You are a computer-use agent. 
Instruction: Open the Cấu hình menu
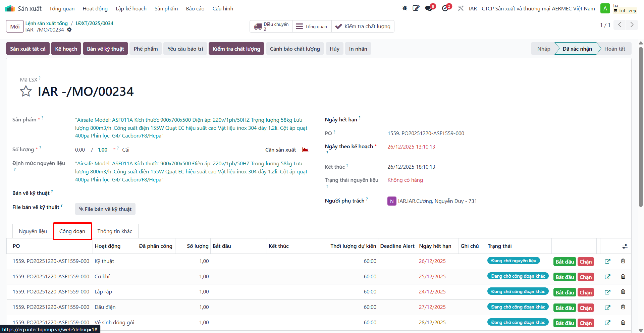pos(223,8)
